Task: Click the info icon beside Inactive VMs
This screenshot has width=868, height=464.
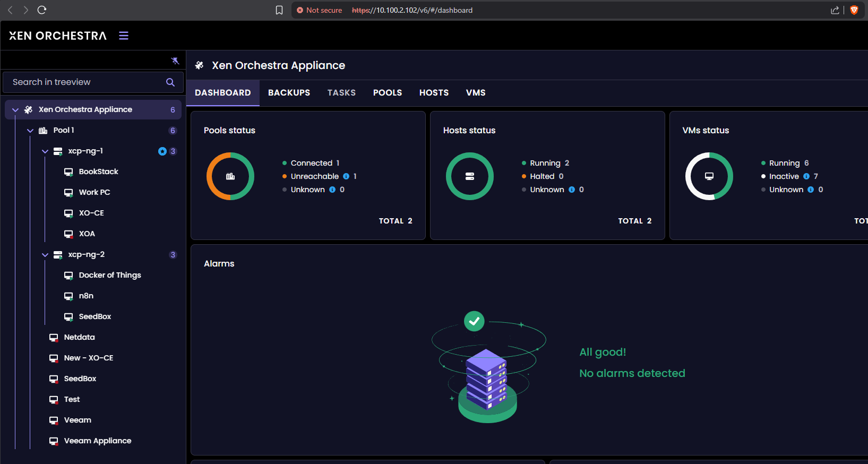Action: pyautogui.click(x=806, y=176)
